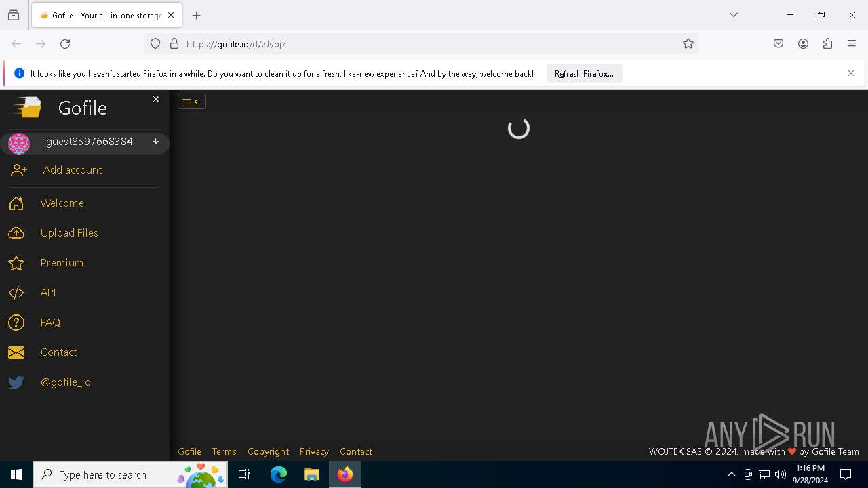Click the Add account person icon
Screen dimensions: 868x488
[x=18, y=170]
